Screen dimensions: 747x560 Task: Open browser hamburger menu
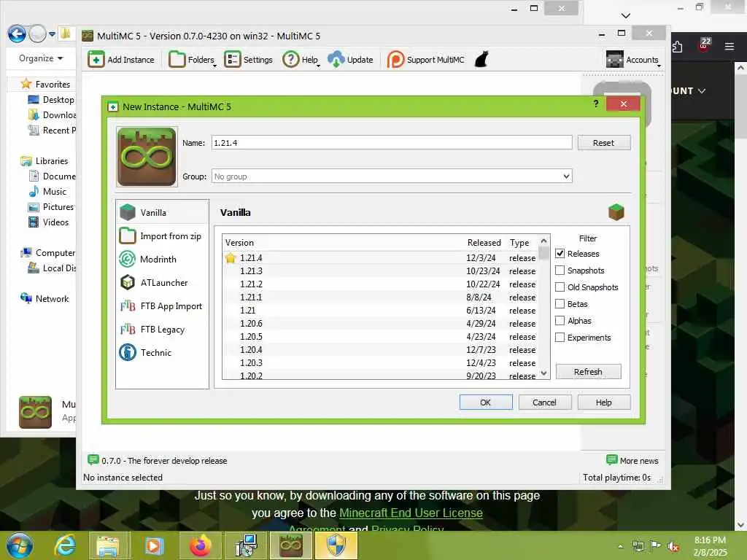click(x=729, y=46)
